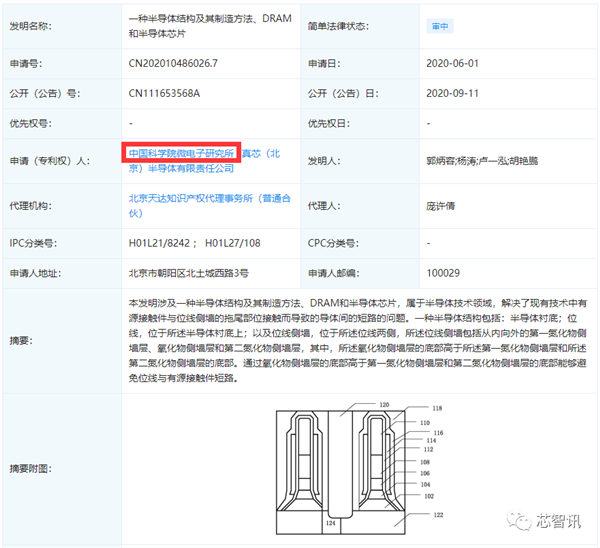Select application number CN202010486026.7
The width and height of the screenshot is (600, 548).
click(173, 63)
